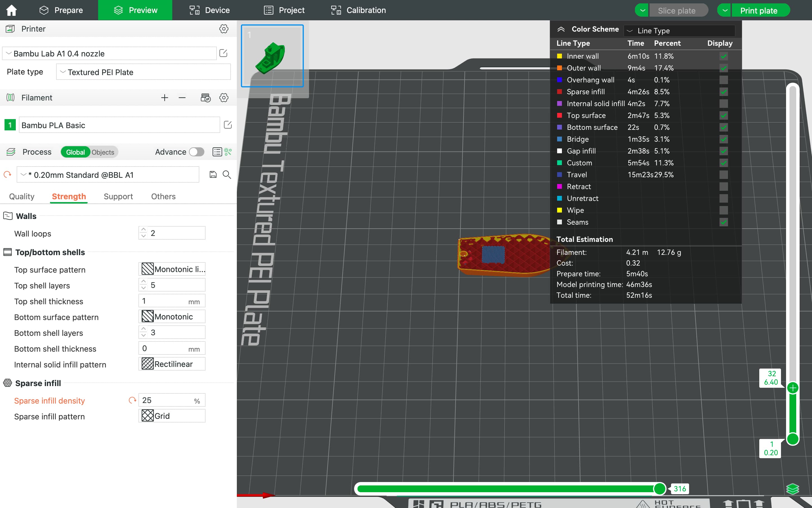Reset process preset changes using orange arrow
812x508 pixels.
[7, 174]
